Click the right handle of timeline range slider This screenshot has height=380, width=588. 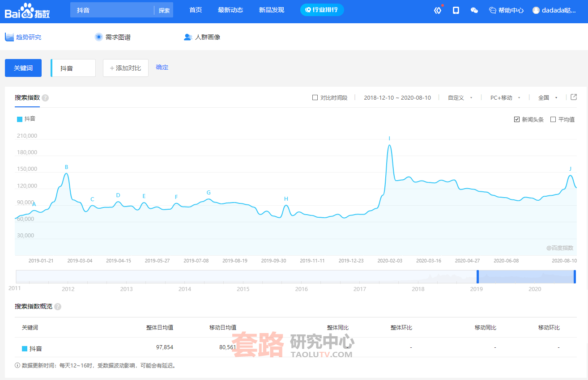(575, 277)
